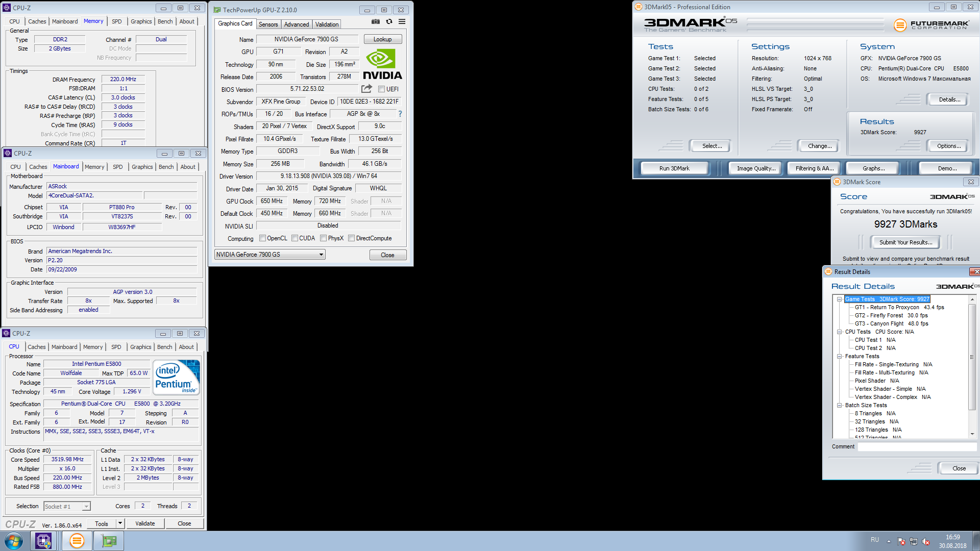This screenshot has width=980, height=551.
Task: Toggle the CUDA checkbox
Action: point(295,238)
